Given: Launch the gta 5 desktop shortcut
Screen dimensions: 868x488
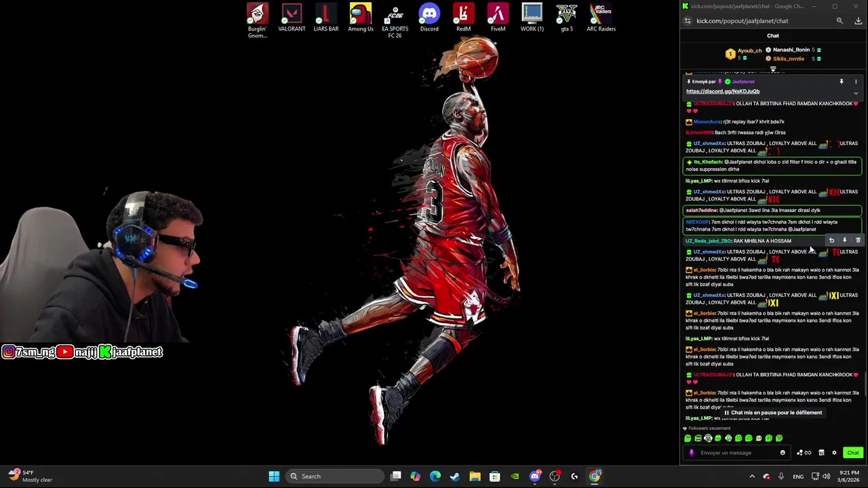Looking at the screenshot, I should [567, 18].
